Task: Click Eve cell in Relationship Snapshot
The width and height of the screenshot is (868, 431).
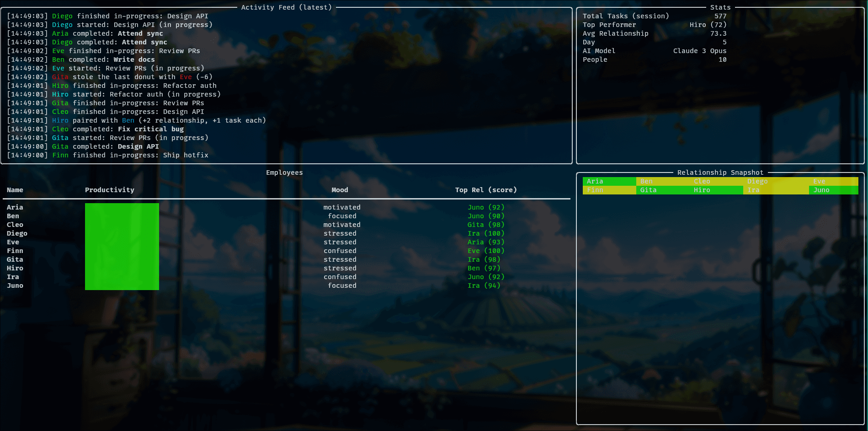Action: (834, 181)
